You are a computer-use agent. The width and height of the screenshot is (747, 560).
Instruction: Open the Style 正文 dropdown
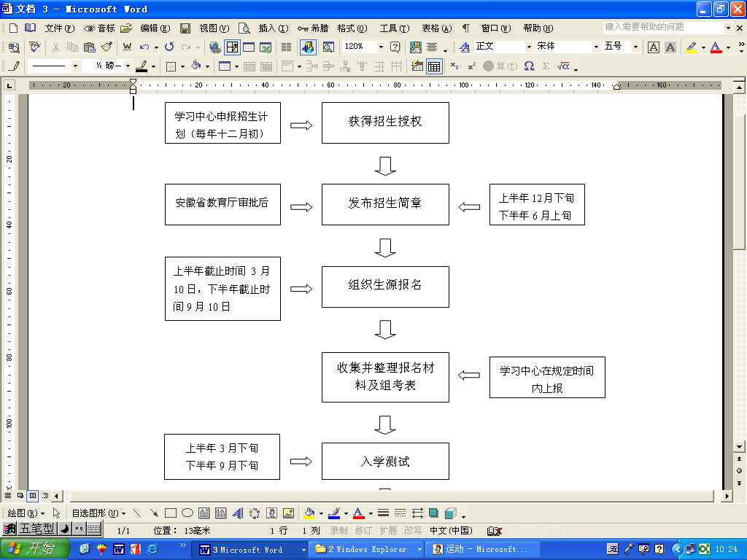(x=529, y=47)
